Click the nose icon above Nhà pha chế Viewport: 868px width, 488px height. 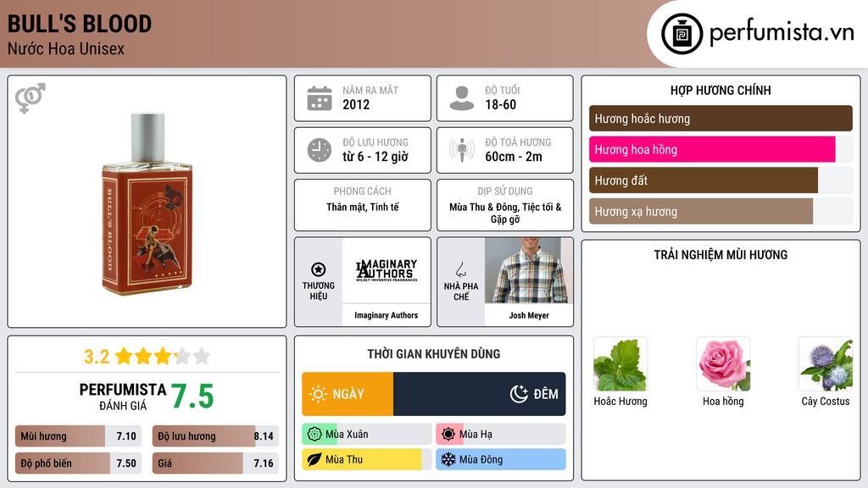(460, 269)
